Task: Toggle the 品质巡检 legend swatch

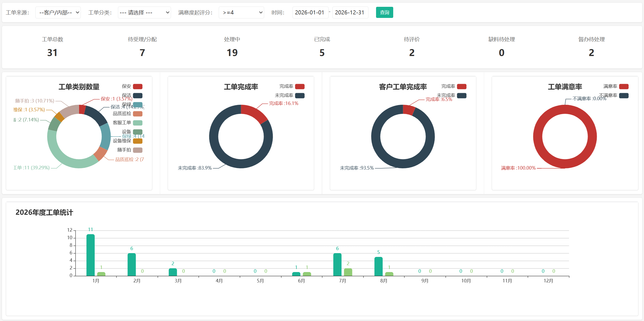Action: coord(138,114)
